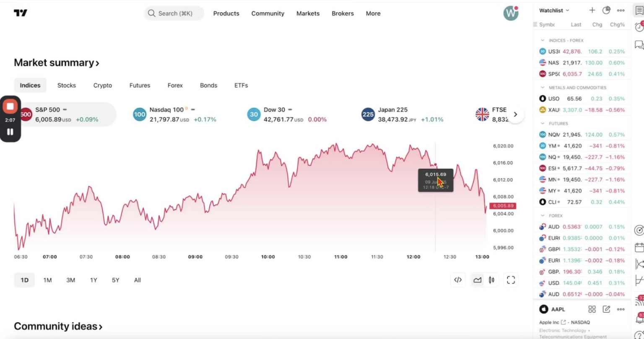Switch to the Crypto tab

tap(102, 85)
